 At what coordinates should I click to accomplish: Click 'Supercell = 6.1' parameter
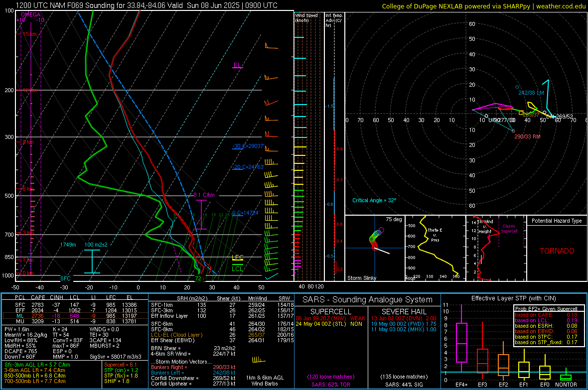click(x=121, y=365)
